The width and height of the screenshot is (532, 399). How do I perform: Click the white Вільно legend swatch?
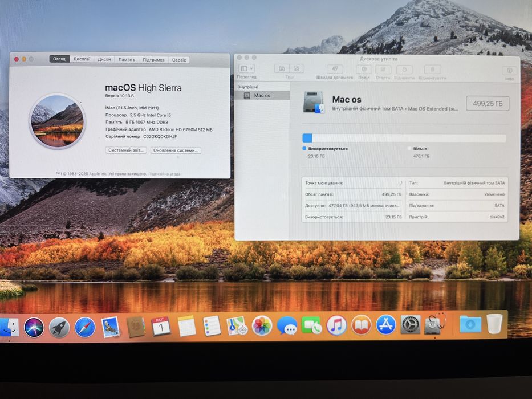pyautogui.click(x=409, y=148)
